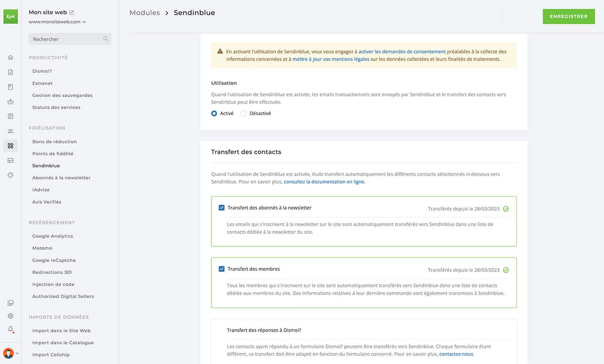
Task: Open Points de fidélité
Action: point(53,154)
